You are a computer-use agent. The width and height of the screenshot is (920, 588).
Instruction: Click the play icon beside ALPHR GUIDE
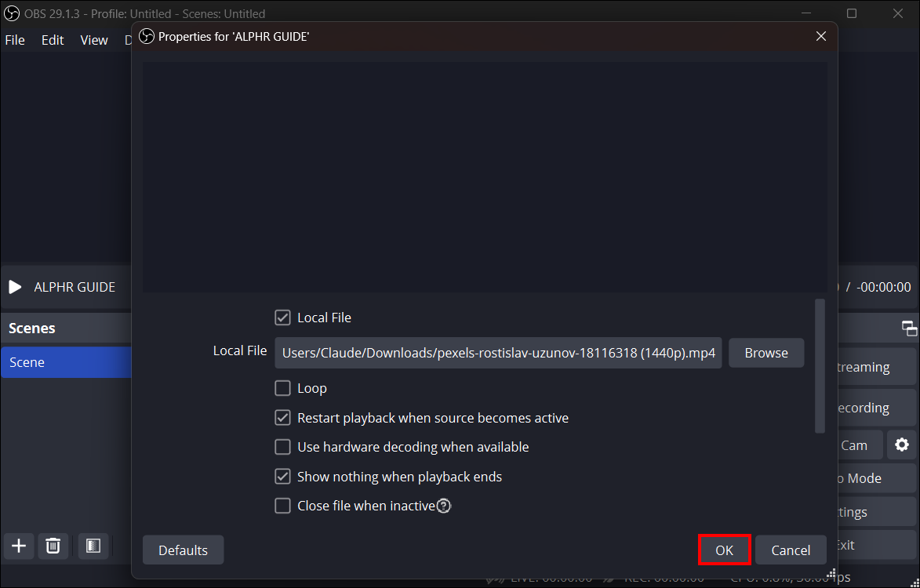[x=15, y=287]
